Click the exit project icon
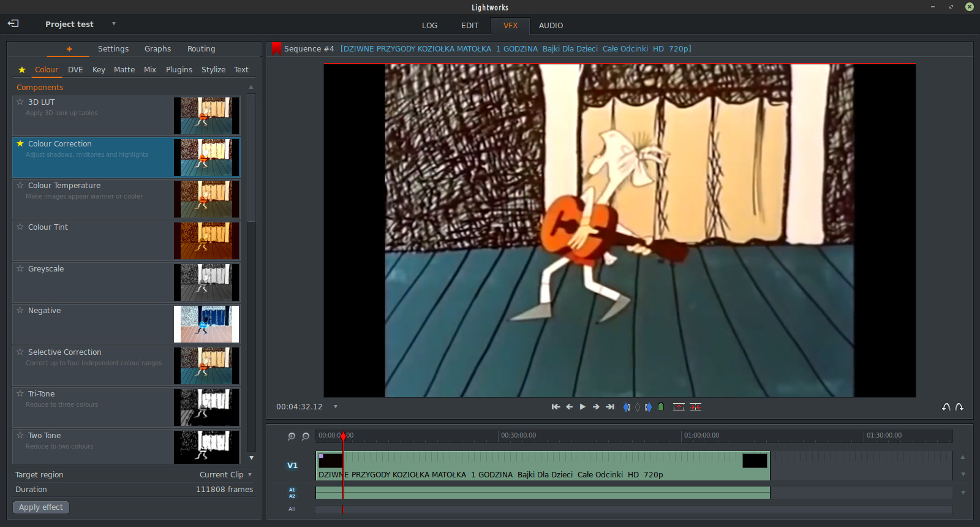980x527 pixels. pos(13,24)
